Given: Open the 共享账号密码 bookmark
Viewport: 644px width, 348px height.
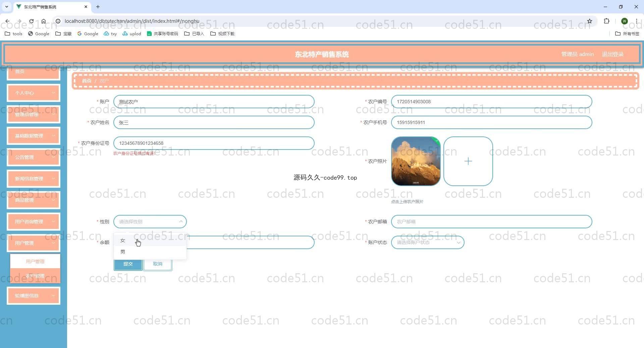Looking at the screenshot, I should click(163, 34).
